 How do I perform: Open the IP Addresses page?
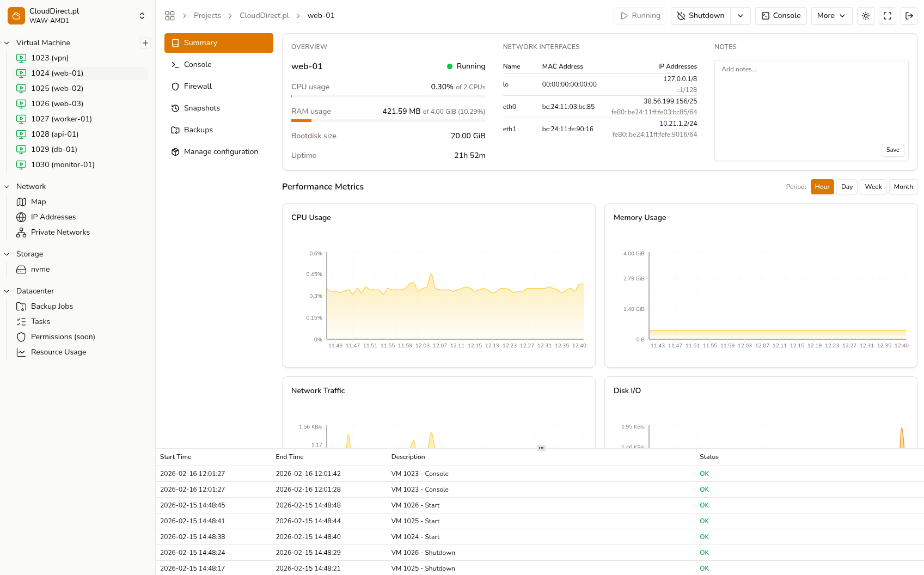53,217
